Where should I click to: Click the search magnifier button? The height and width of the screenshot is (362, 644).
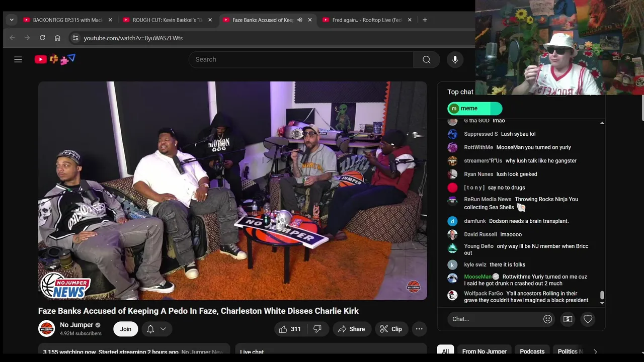click(x=427, y=59)
